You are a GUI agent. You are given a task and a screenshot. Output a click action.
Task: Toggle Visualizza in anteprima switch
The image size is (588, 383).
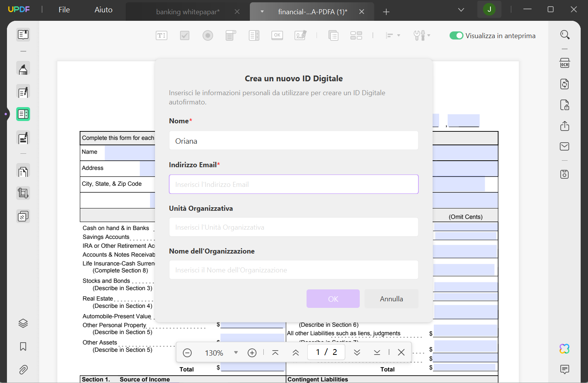coord(457,35)
